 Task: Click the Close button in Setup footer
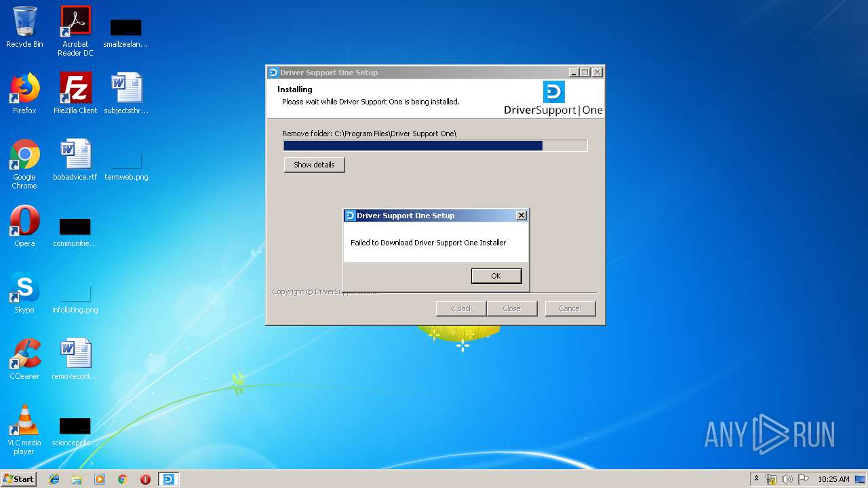coord(511,308)
